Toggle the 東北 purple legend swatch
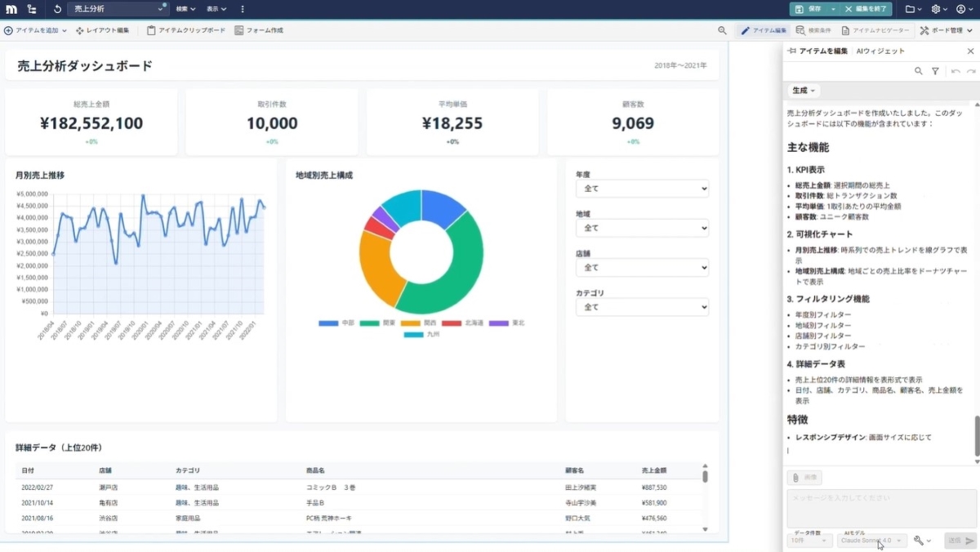 498,323
